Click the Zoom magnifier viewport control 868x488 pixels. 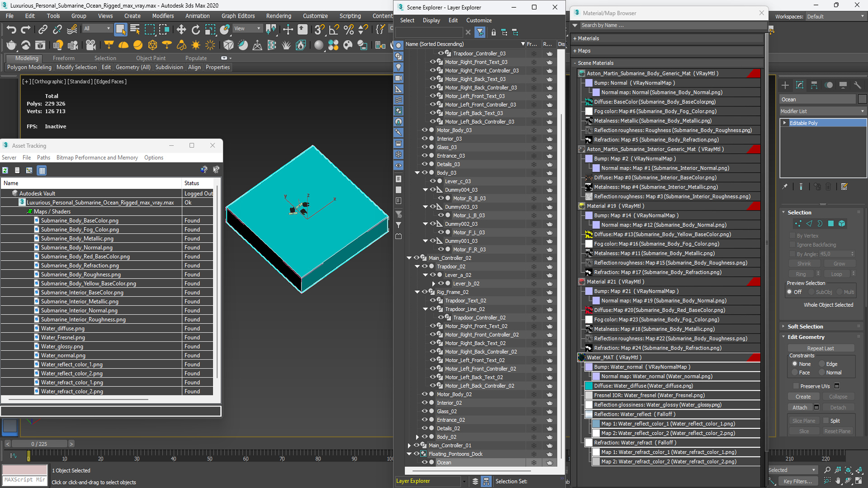click(x=827, y=470)
